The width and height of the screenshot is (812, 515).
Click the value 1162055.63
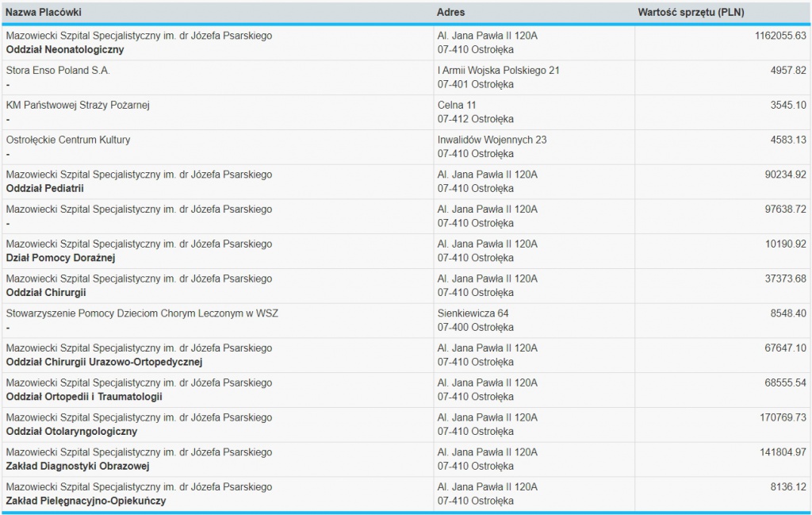pos(780,36)
